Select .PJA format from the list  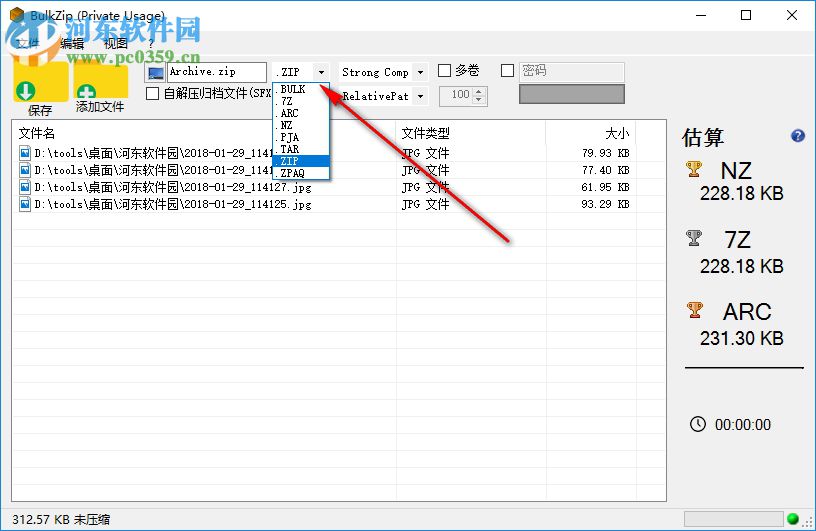(301, 137)
